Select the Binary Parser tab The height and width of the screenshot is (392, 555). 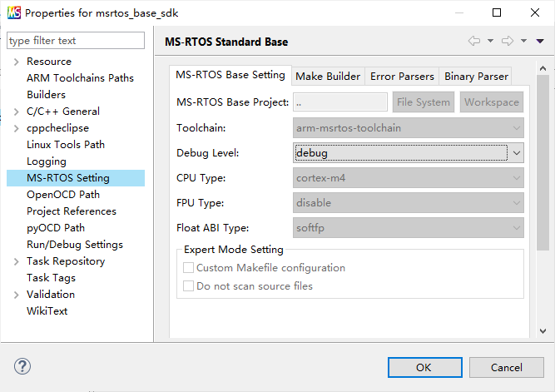pos(476,76)
